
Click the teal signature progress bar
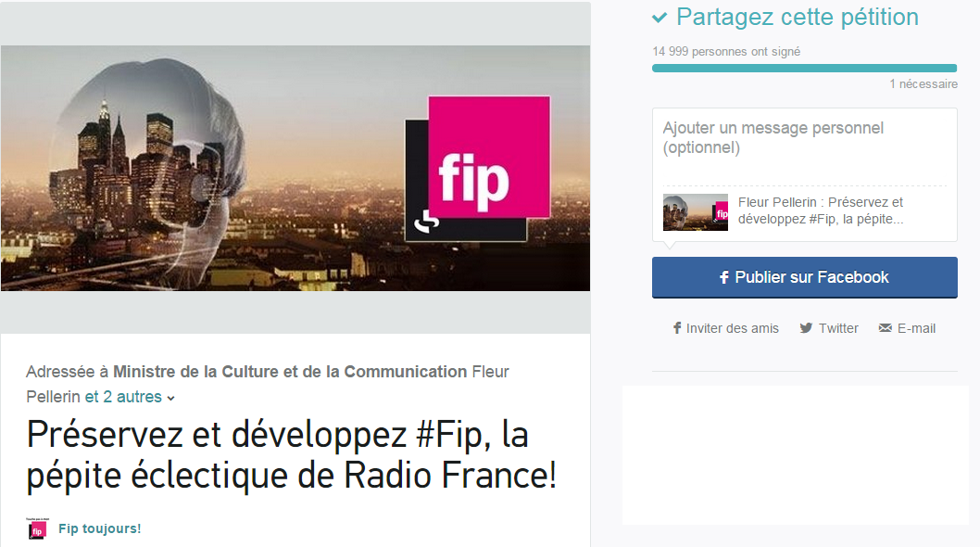pos(804,69)
